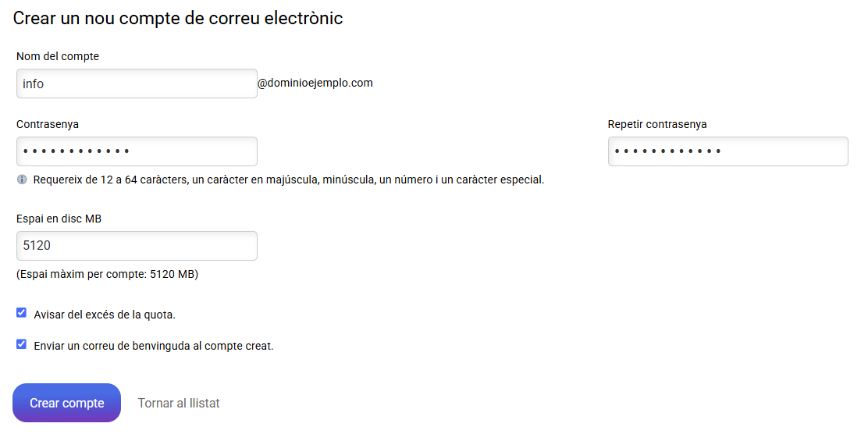Uncheck 'Avisar del excés de la quota' checkbox
Viewport: 868px width, 434px height.
point(21,313)
